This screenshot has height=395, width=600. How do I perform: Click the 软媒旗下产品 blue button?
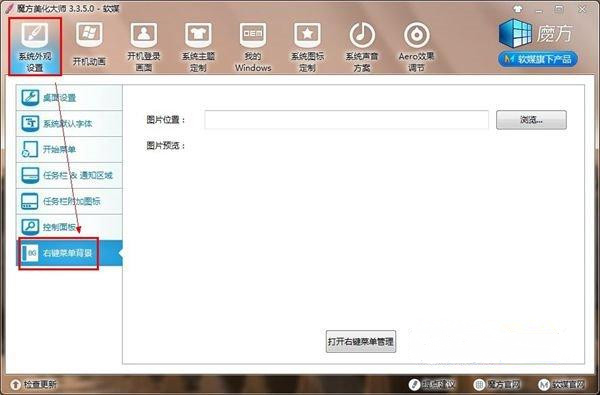click(x=538, y=59)
